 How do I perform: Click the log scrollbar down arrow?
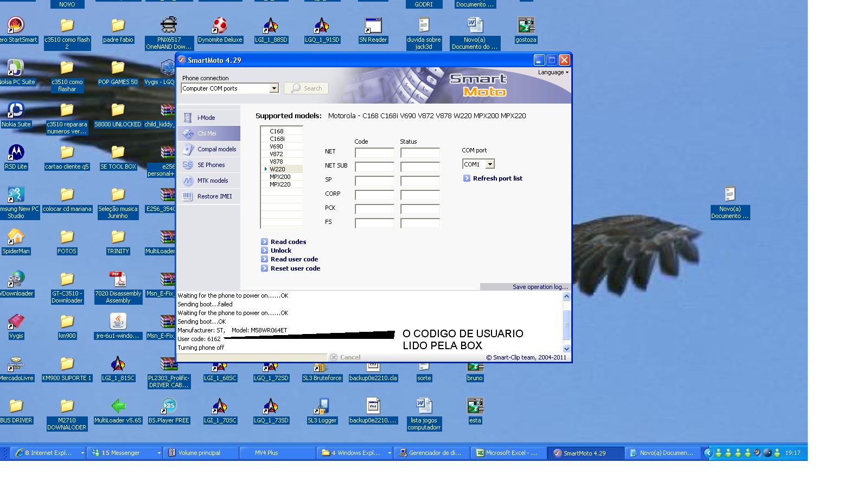tap(566, 349)
